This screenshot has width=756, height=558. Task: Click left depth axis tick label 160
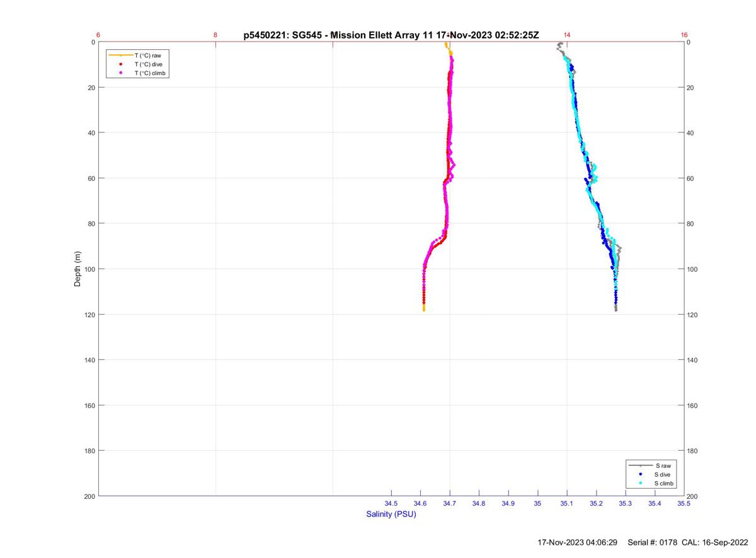pyautogui.click(x=89, y=405)
